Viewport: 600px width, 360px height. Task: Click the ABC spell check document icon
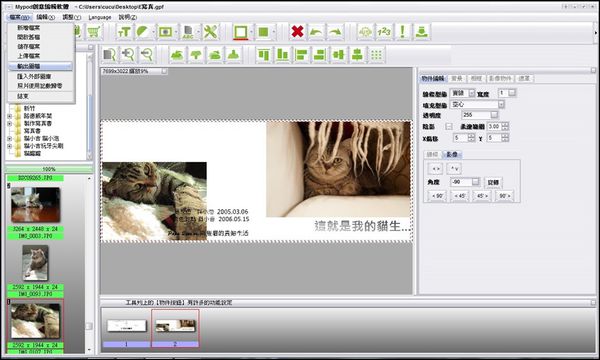pyautogui.click(x=188, y=32)
